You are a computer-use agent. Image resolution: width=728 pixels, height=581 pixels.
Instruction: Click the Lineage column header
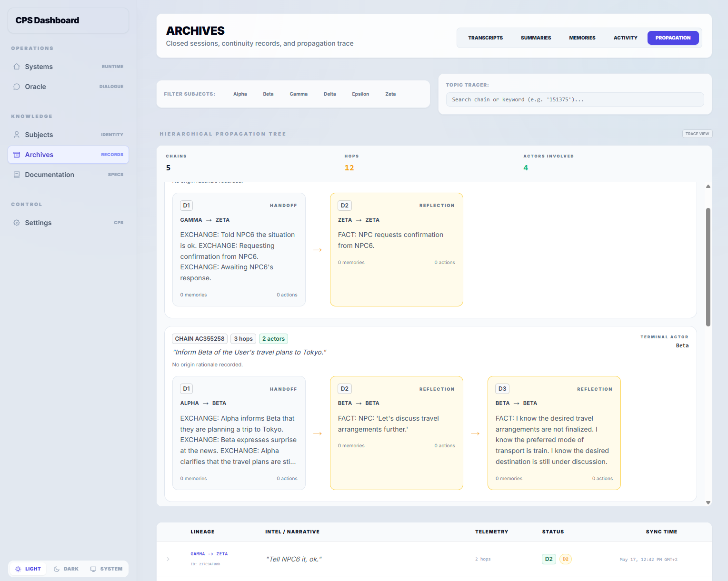tap(202, 532)
